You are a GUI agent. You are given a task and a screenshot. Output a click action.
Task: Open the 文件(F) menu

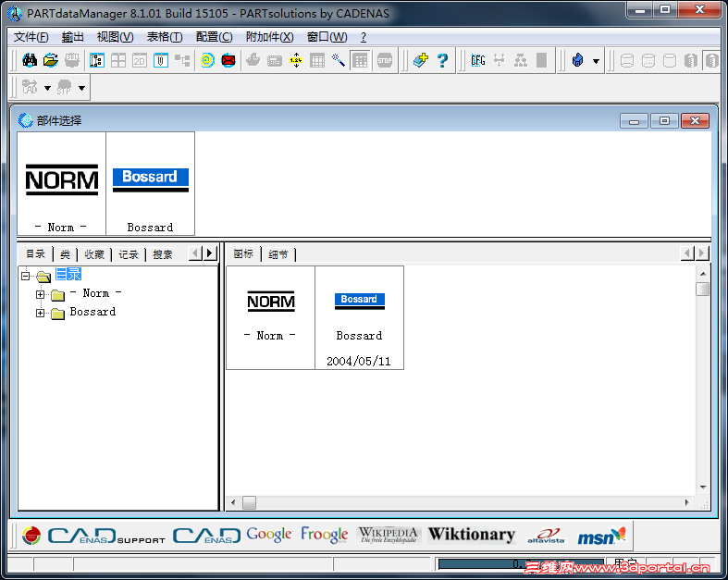click(31, 37)
